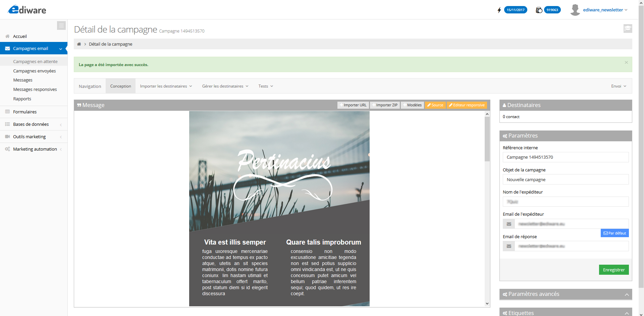Image resolution: width=644 pixels, height=316 pixels.
Task: Expand Gérer les destinataires dropdown
Action: point(225,86)
